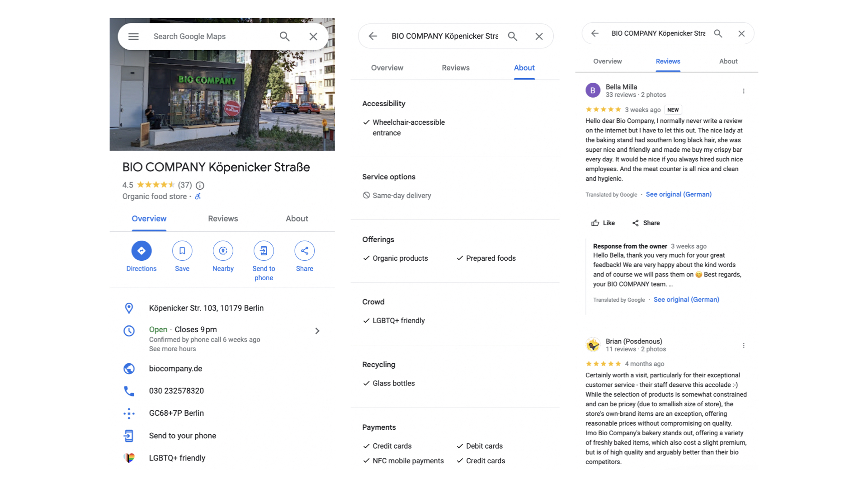Visit the biocompany.de website link
868x488 pixels.
coord(175,368)
